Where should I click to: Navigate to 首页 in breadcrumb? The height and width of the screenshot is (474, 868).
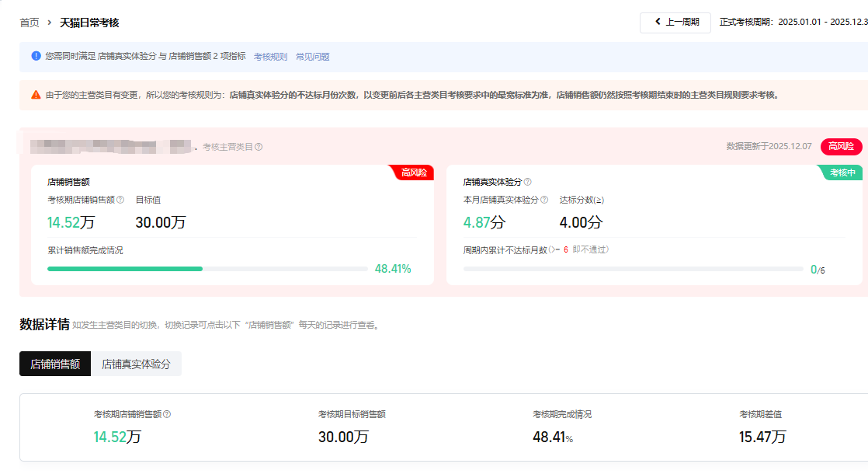tap(30, 23)
